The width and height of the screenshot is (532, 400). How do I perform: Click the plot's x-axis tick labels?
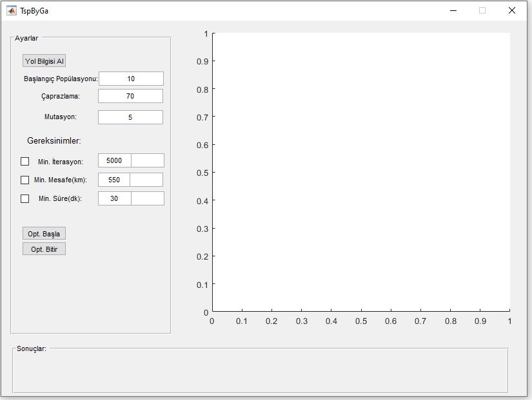point(361,320)
